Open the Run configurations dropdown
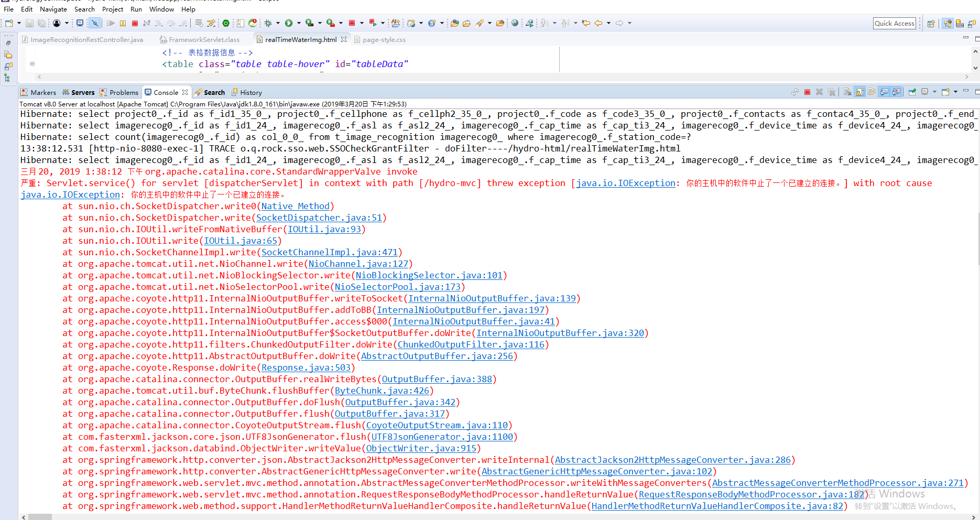 click(299, 23)
